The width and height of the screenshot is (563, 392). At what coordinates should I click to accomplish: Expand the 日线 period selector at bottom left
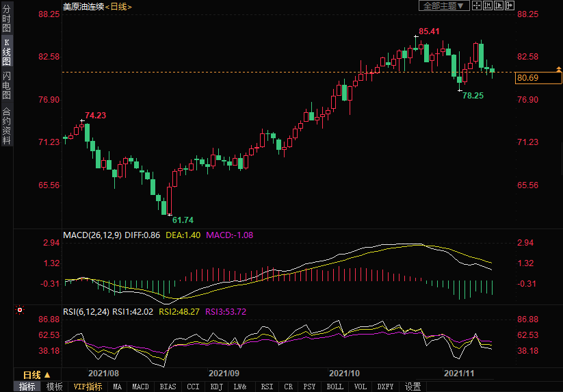pyautogui.click(x=36, y=375)
